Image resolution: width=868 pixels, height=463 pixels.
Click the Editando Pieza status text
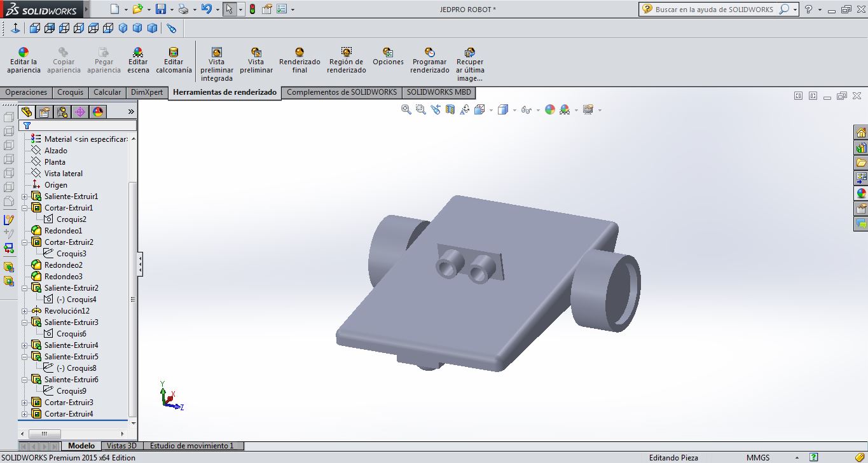pyautogui.click(x=673, y=457)
